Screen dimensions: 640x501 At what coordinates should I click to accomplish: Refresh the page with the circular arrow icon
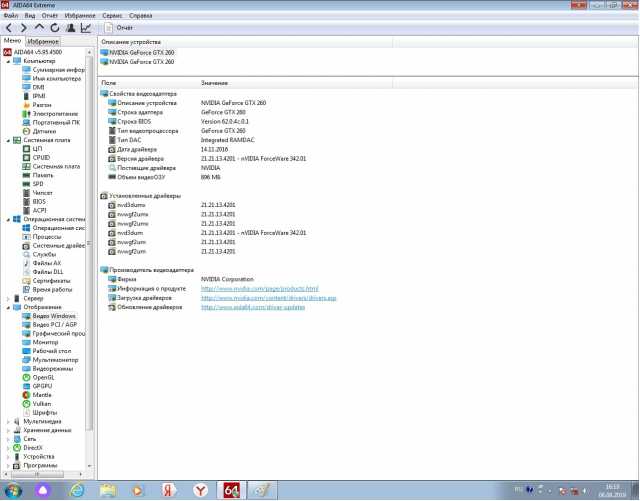[x=55, y=28]
